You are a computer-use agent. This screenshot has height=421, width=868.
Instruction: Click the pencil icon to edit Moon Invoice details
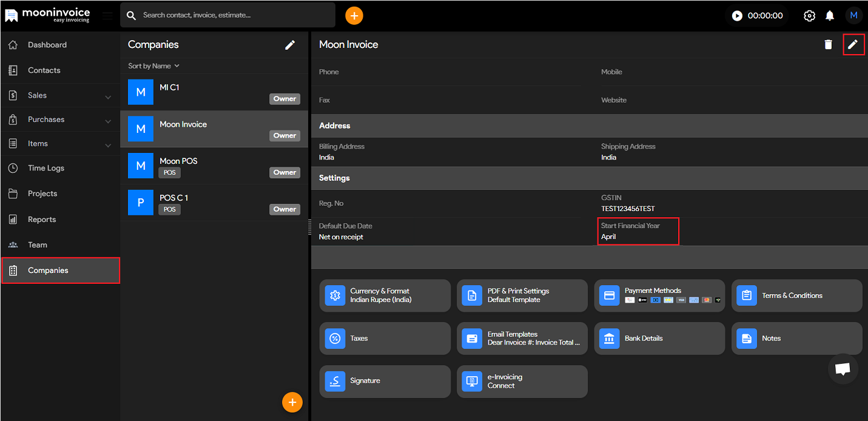[853, 44]
